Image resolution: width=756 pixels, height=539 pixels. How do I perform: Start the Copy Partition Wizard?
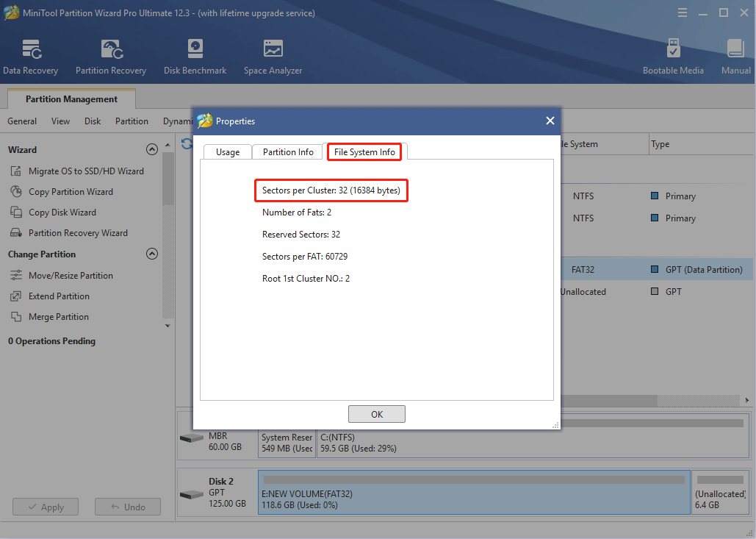pos(71,192)
